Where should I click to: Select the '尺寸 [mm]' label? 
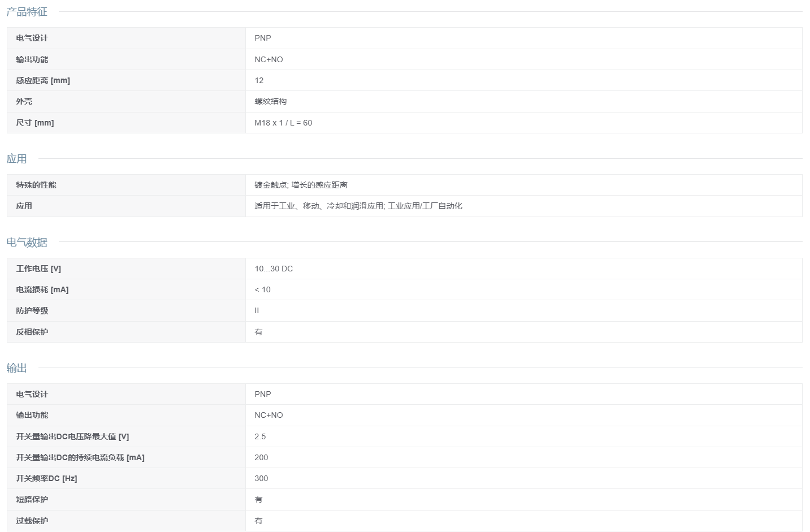coord(35,123)
